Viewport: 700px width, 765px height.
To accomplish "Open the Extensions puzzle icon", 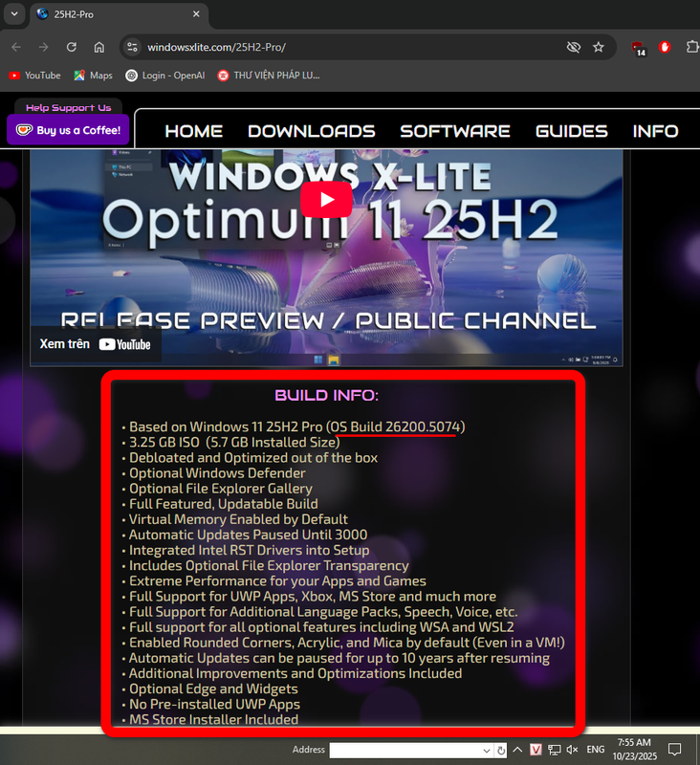I will [x=692, y=47].
